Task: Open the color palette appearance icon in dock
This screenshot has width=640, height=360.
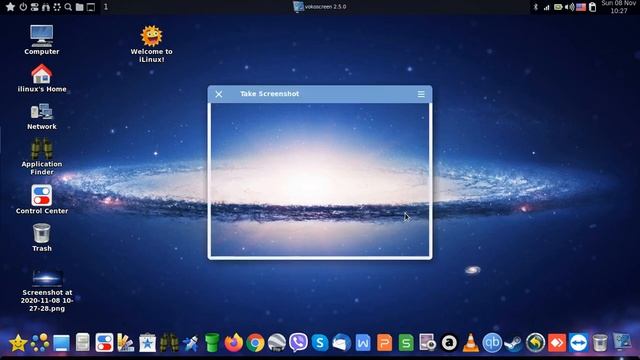Action: (126, 343)
